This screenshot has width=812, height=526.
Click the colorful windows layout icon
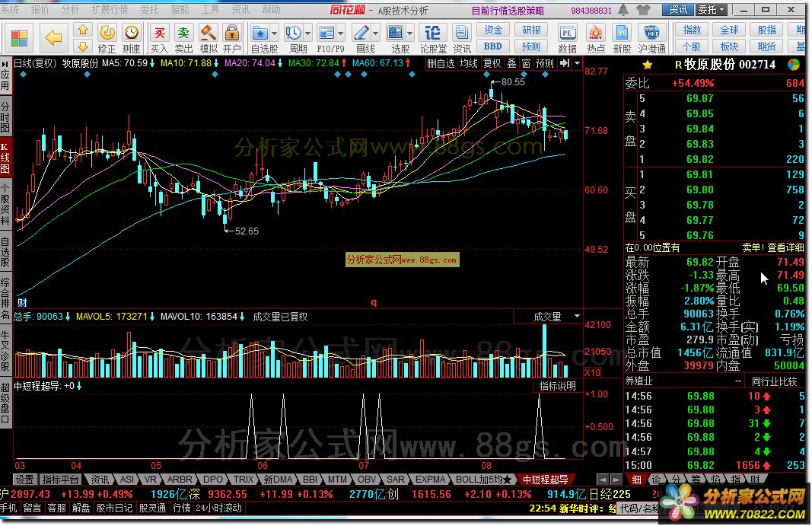20,38
